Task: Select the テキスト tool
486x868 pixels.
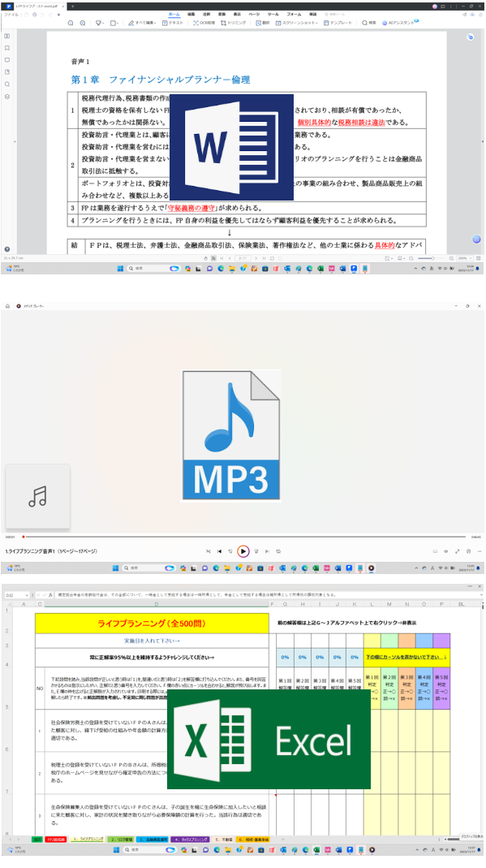Action: point(173,23)
